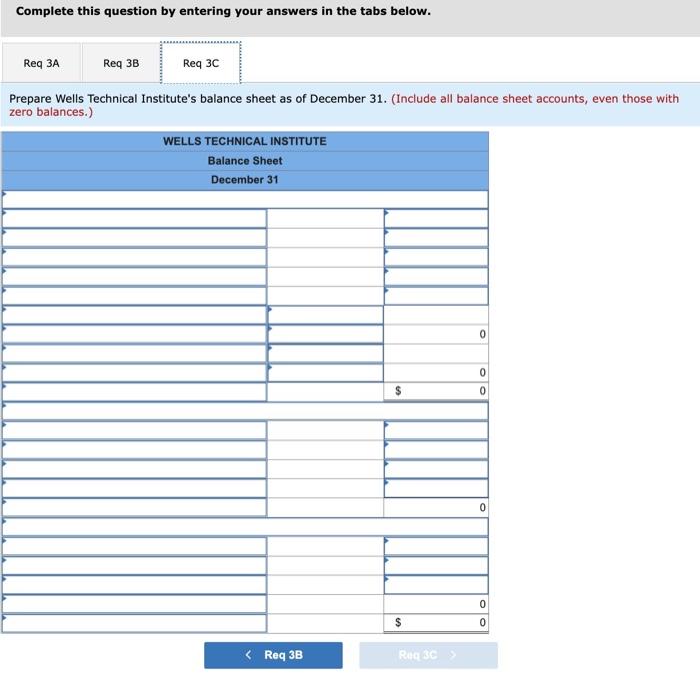Open the first section heading dropdown below December 31
Viewport: 700px width, 681px height.
245,200
